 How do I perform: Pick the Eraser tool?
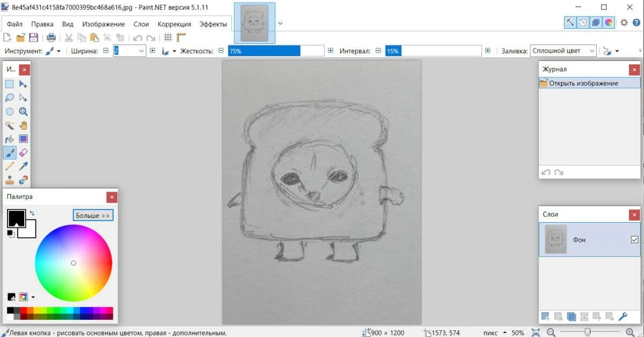tap(23, 153)
